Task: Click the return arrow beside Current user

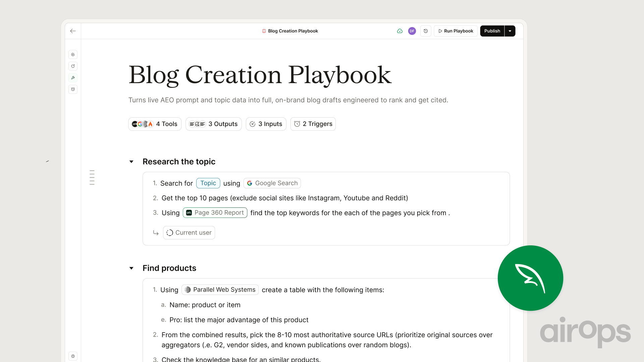Action: click(x=156, y=233)
